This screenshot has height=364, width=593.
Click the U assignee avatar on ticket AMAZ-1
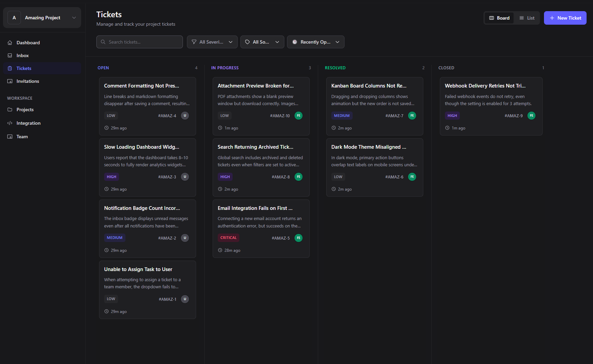click(185, 299)
